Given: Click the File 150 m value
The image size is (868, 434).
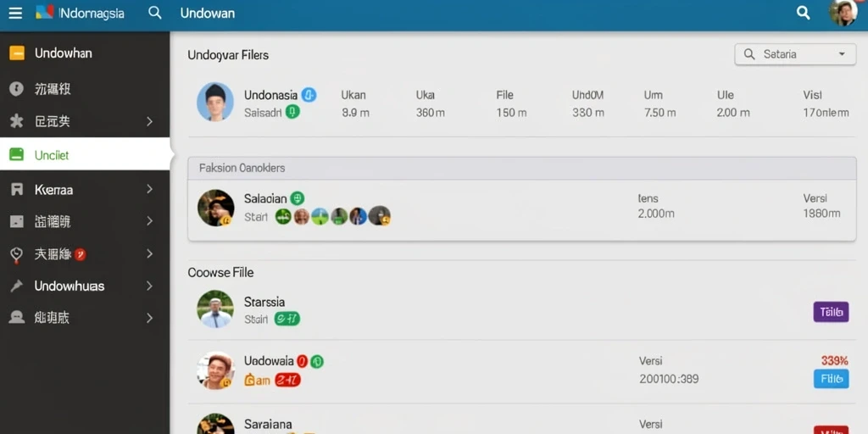Looking at the screenshot, I should [511, 113].
